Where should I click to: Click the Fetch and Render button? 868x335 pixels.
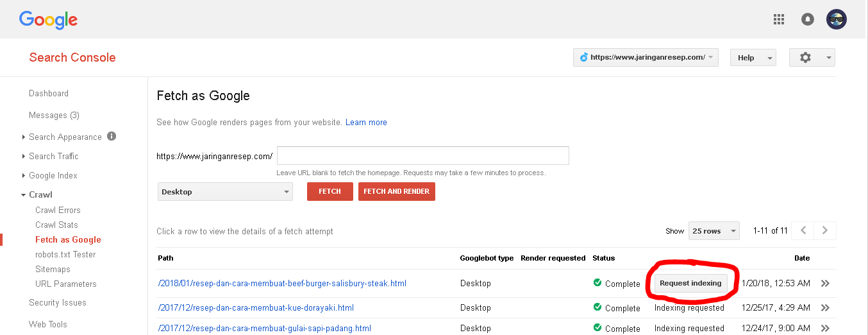(x=397, y=192)
